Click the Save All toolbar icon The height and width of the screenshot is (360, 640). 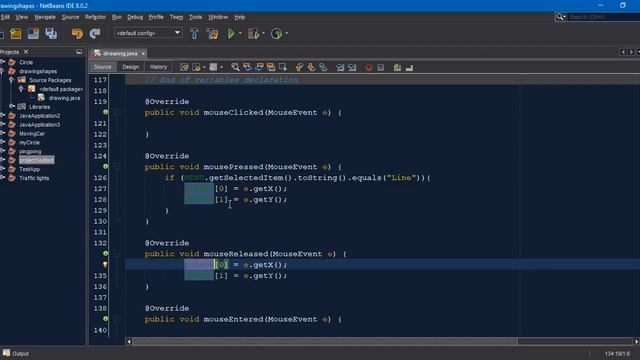51,33
